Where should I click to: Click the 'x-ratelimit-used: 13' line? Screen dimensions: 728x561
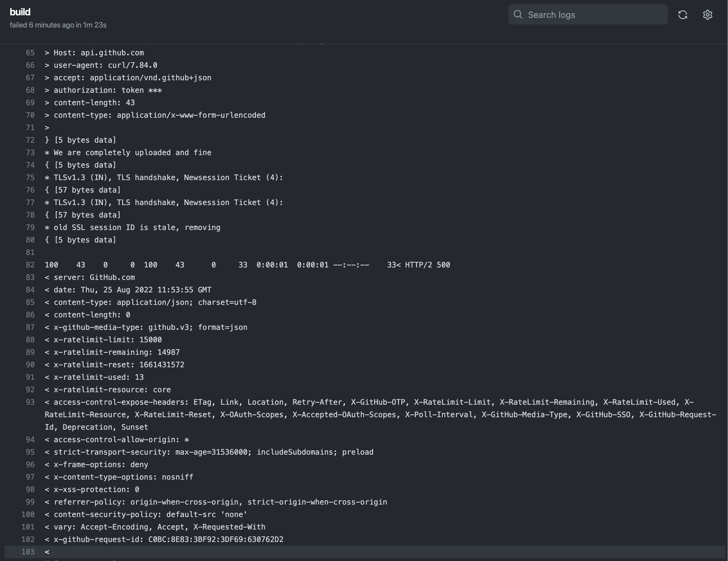(94, 377)
